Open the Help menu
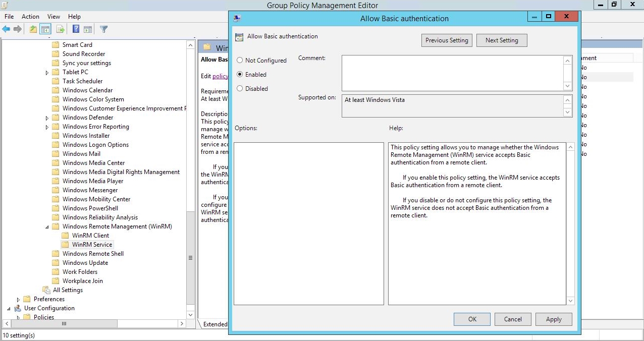The image size is (644, 341). 74,17
